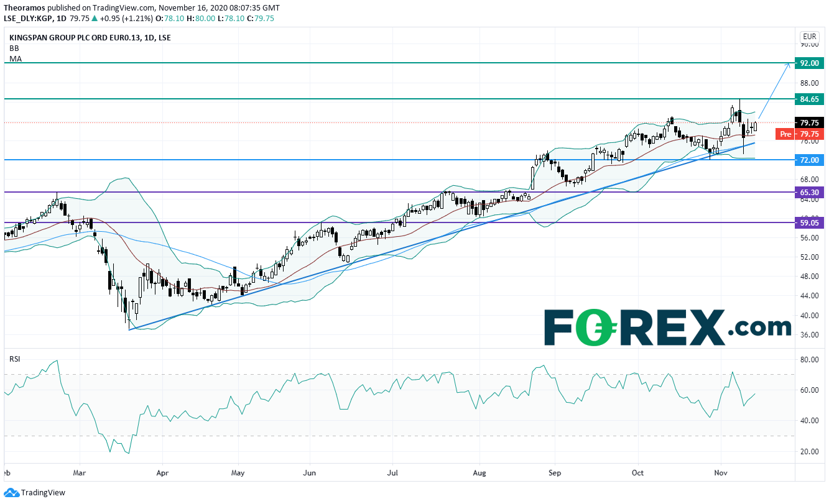Click the Oct label on time axis
829x504 pixels.
click(637, 472)
